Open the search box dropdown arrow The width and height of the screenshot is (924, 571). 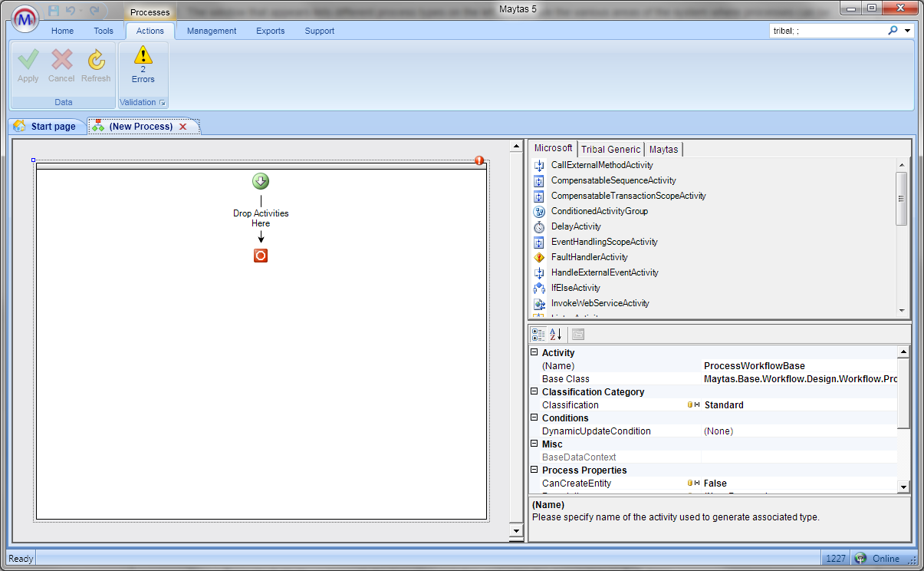tap(908, 31)
